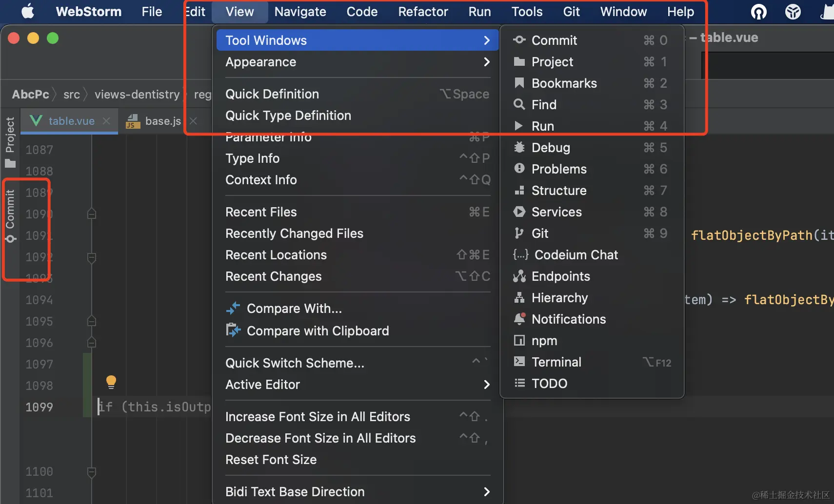Open the Navigate menu in the menu bar
Viewport: 834px width, 504px height.
[x=300, y=12]
